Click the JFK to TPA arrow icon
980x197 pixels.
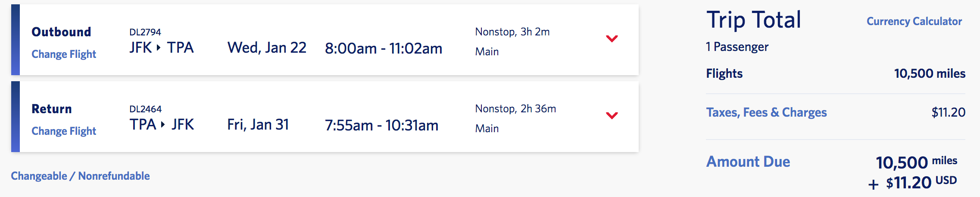(159, 48)
